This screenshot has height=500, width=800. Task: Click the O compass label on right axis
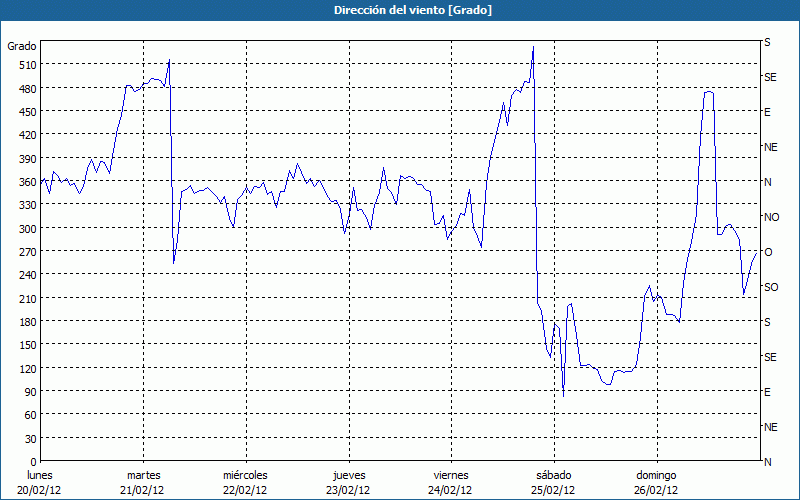tap(768, 252)
